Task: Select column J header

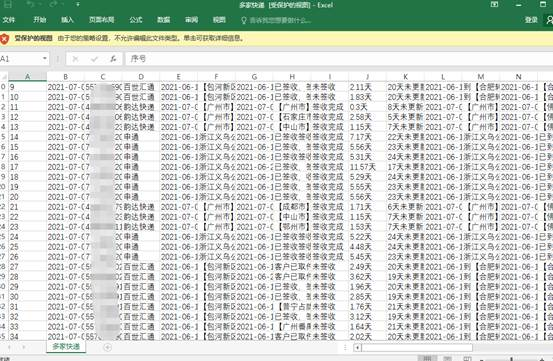Action: point(367,77)
